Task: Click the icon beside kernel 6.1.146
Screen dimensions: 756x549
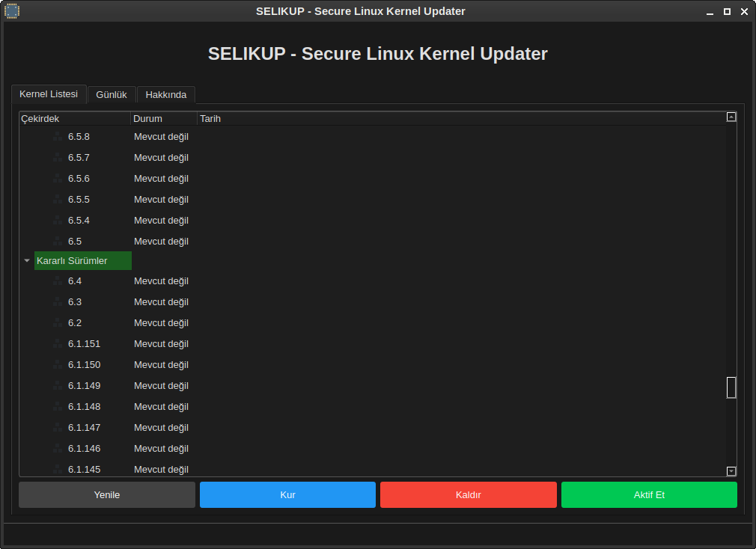Action: pos(58,449)
